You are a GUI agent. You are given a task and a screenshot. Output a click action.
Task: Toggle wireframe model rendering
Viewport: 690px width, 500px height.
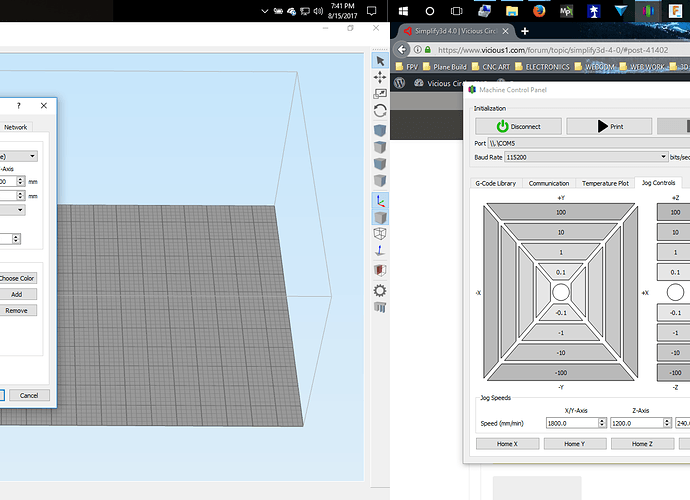point(380,234)
